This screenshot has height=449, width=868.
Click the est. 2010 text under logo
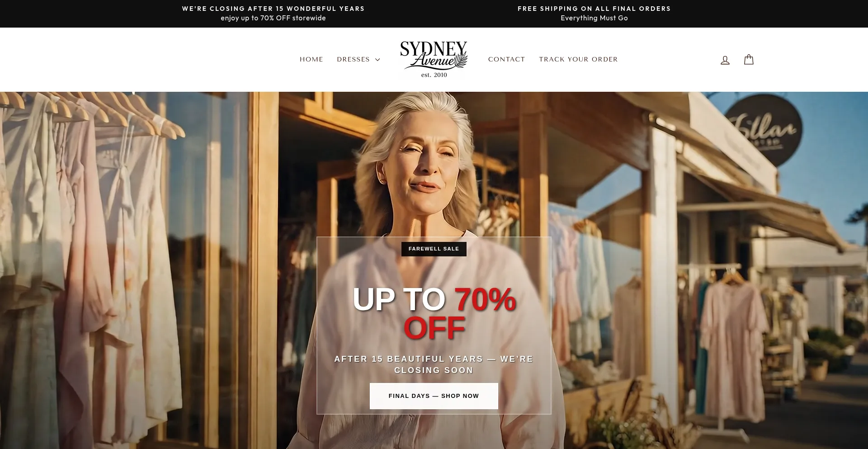(x=434, y=75)
